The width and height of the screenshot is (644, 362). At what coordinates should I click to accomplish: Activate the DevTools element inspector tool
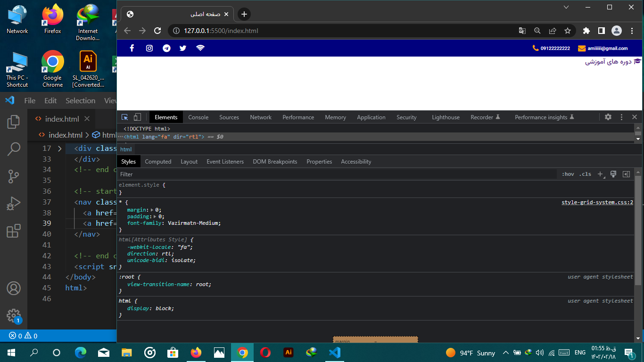coord(125,117)
